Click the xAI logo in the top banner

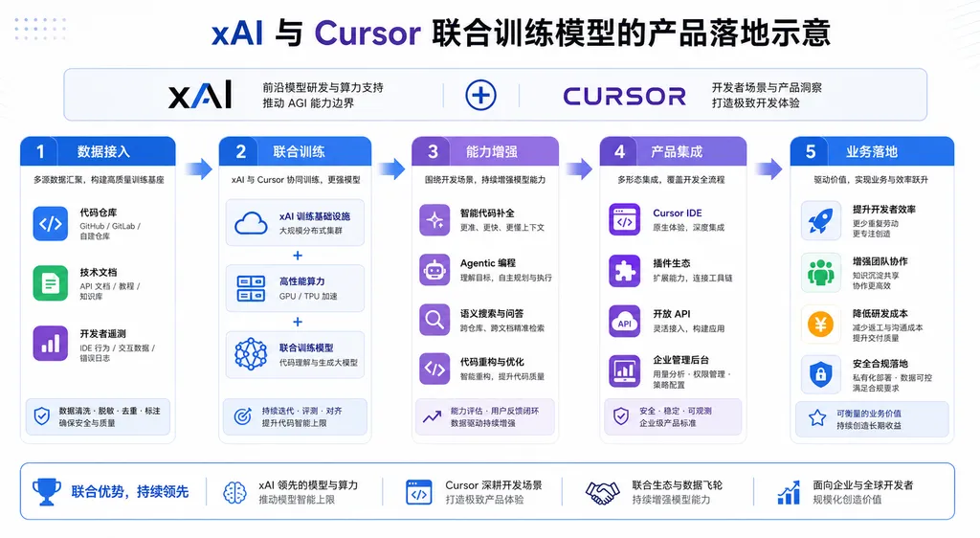(200, 95)
